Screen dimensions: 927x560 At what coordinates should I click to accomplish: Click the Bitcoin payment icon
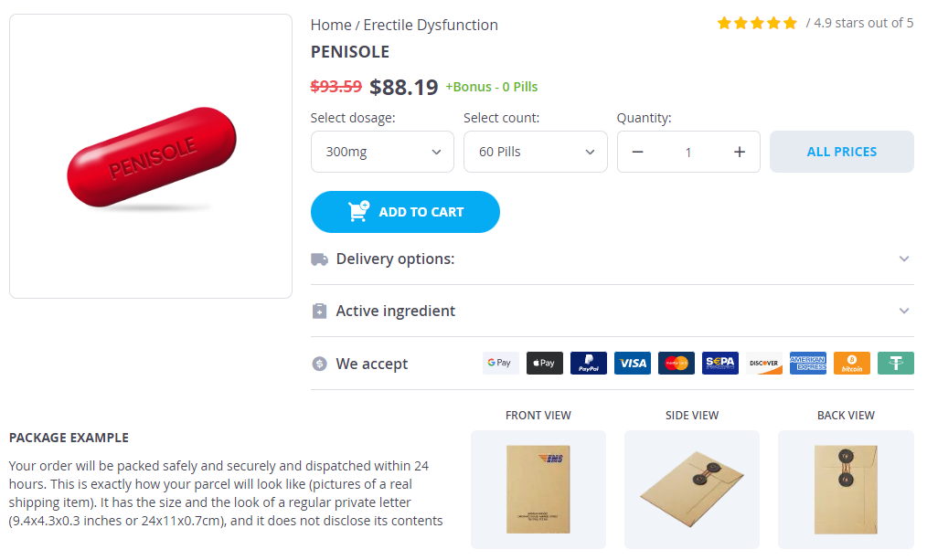point(852,364)
